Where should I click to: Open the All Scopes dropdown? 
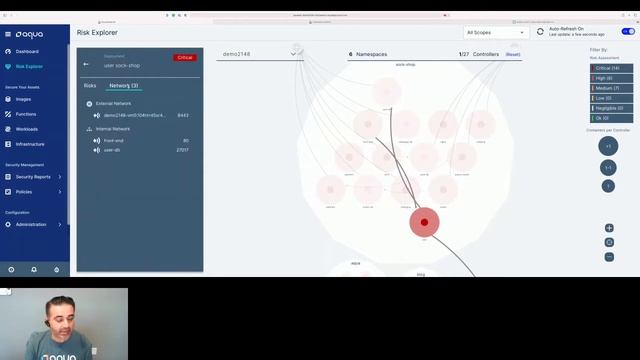coord(496,33)
